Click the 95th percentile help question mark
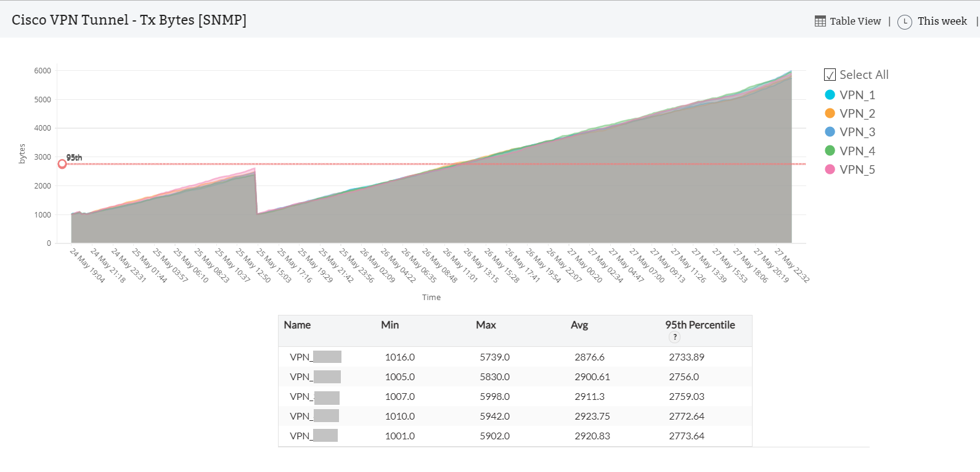This screenshot has width=980, height=472. [x=675, y=337]
